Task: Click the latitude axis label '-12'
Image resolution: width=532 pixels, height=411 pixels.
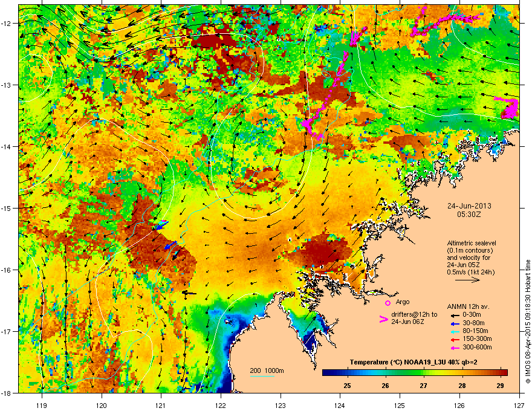Action: click(7, 24)
